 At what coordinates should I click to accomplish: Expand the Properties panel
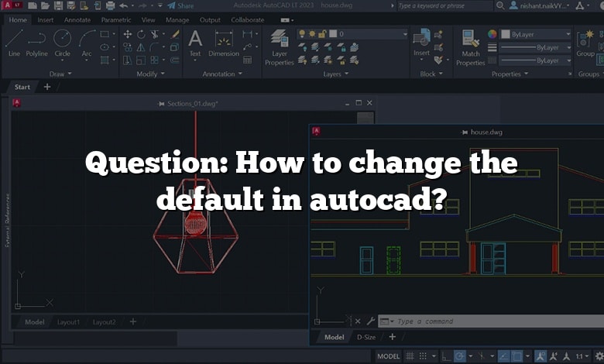point(510,74)
